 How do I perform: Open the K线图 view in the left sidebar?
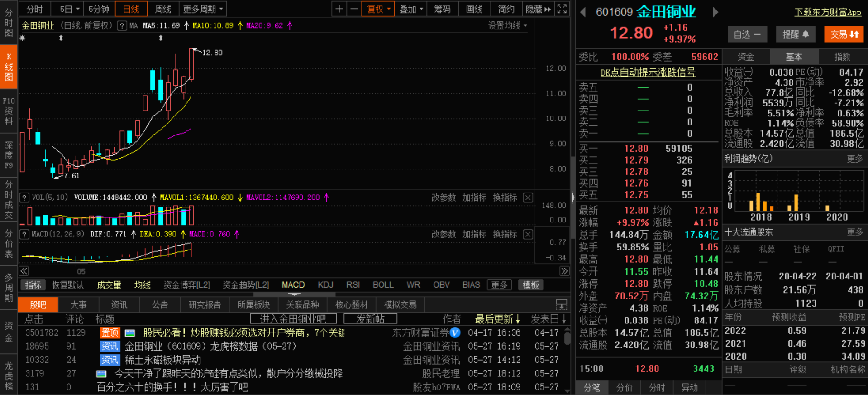tap(9, 67)
